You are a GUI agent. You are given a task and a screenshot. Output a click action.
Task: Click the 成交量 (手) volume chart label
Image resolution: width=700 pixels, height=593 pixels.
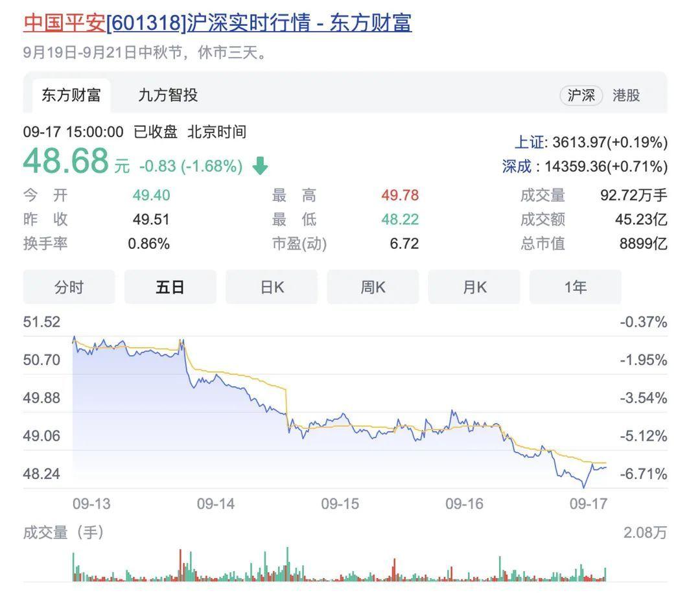64,532
